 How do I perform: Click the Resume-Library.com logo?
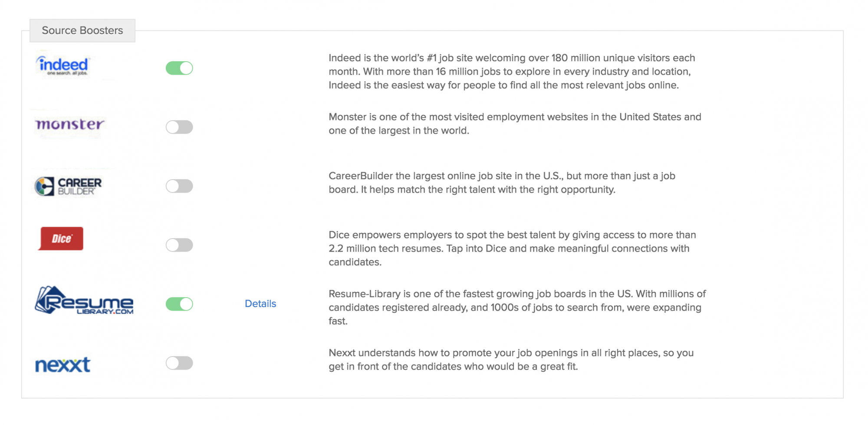[x=84, y=301]
